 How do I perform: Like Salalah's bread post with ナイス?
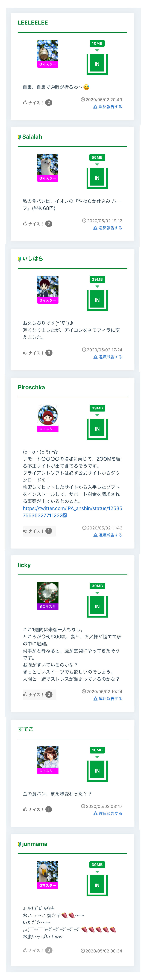[x=33, y=224]
